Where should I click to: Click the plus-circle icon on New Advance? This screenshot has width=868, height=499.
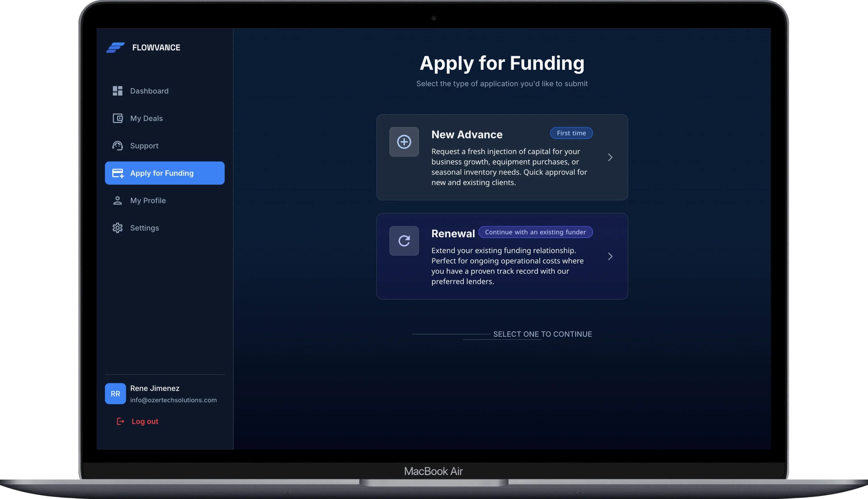404,142
